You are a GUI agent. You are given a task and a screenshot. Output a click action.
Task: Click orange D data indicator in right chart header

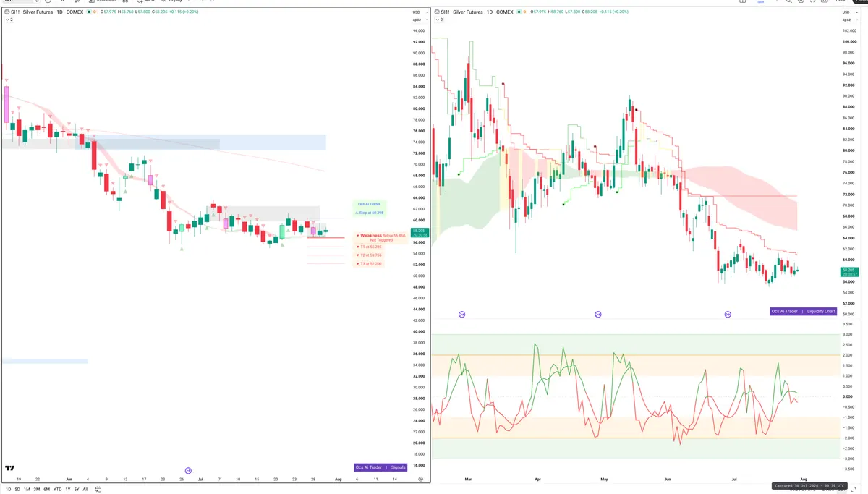pyautogui.click(x=527, y=12)
